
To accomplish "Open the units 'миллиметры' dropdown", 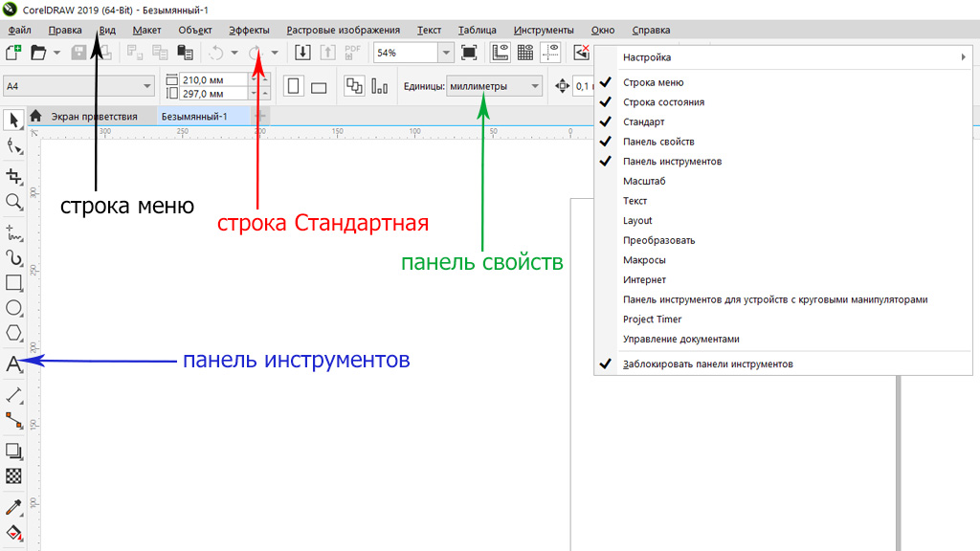I will pos(534,86).
